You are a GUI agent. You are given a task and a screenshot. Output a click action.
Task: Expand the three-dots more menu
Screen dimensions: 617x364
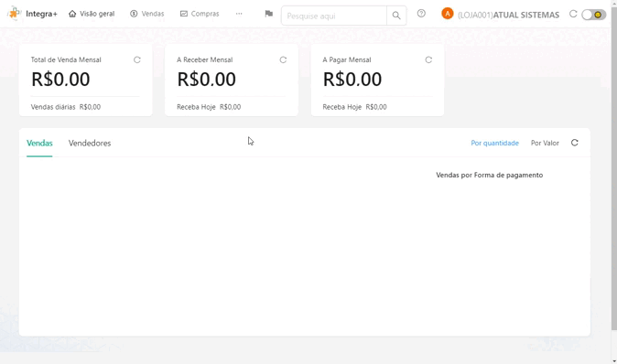click(x=239, y=14)
